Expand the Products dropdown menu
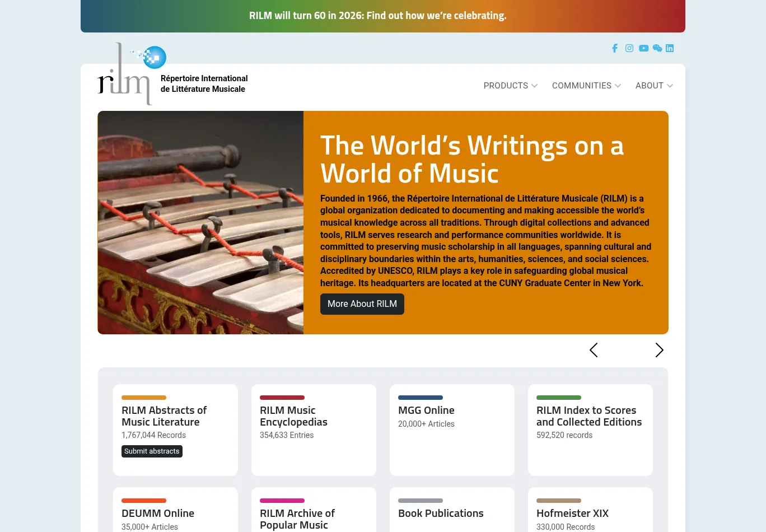This screenshot has height=532, width=766. [510, 86]
